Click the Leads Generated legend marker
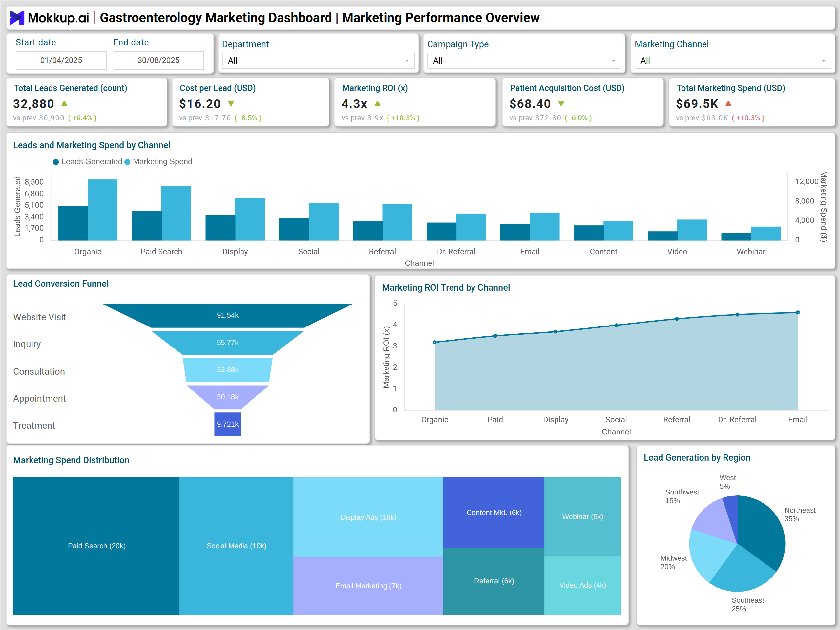 [x=56, y=162]
